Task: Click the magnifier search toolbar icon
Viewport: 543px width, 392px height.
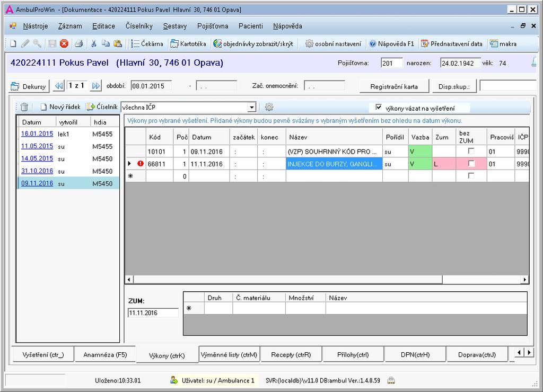Action: (37, 43)
